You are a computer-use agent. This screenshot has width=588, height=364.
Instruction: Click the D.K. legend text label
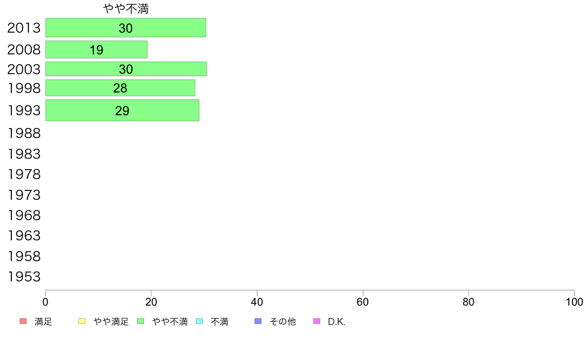tap(337, 321)
